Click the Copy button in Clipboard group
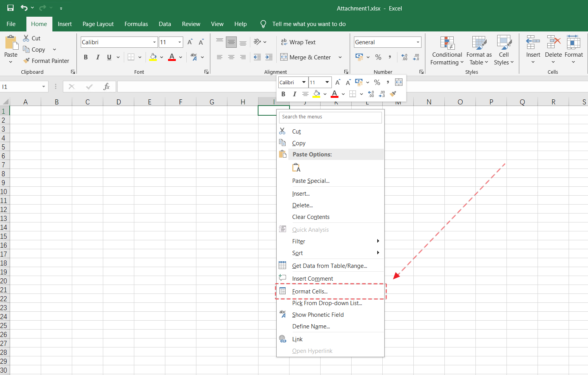 34,49
